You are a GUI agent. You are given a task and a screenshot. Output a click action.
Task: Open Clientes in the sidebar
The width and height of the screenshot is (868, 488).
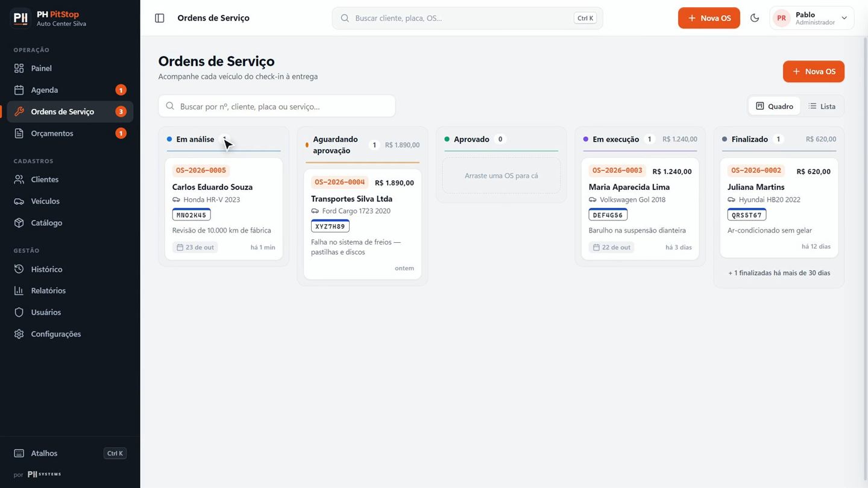[x=70, y=180]
